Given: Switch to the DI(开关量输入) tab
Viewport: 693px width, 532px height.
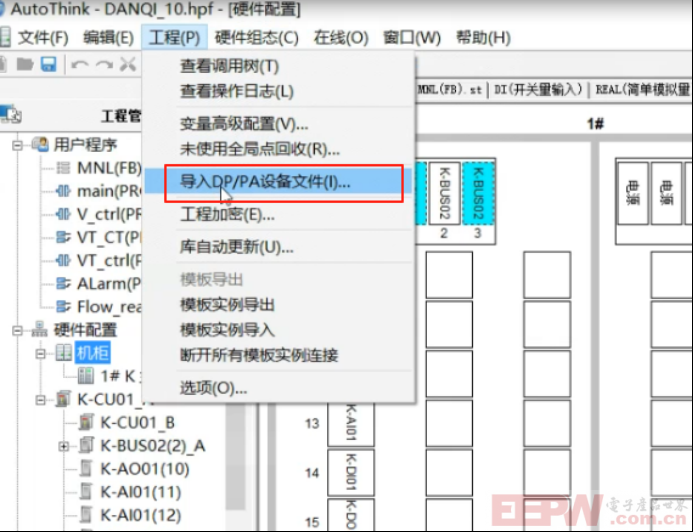Looking at the screenshot, I should click(x=538, y=90).
